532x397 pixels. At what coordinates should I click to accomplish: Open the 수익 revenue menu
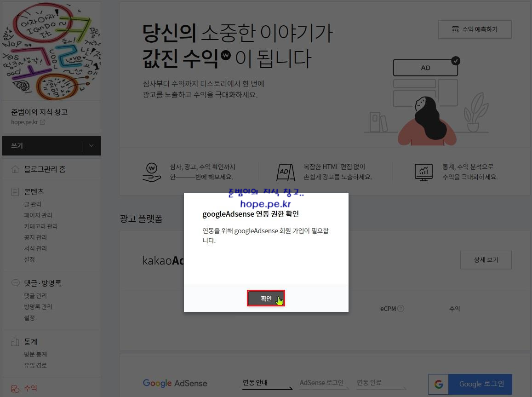point(30,388)
